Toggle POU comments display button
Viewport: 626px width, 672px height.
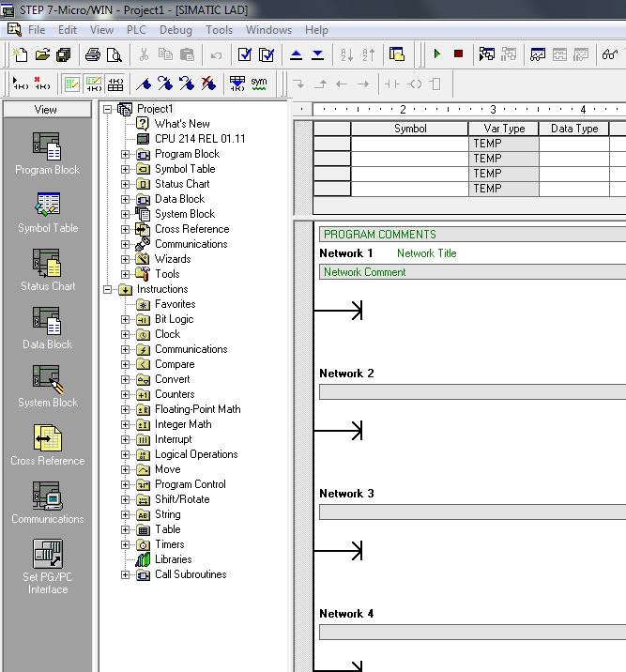tap(71, 84)
